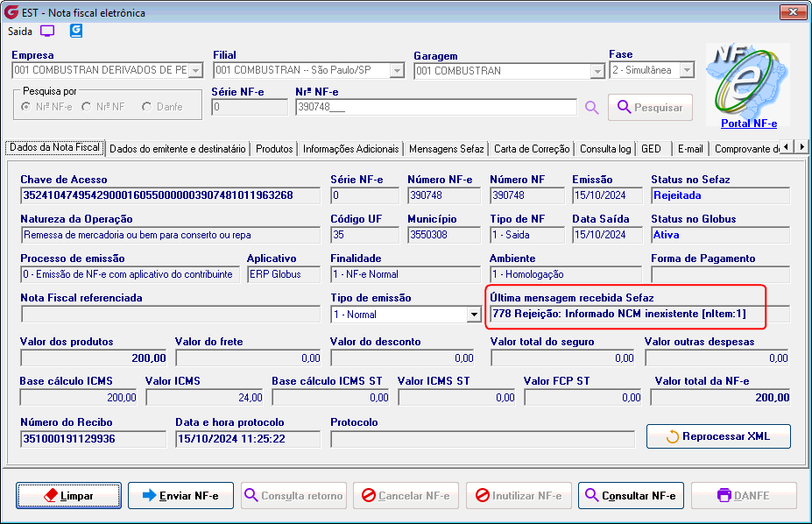Click the Série NF-e search field

click(x=250, y=107)
